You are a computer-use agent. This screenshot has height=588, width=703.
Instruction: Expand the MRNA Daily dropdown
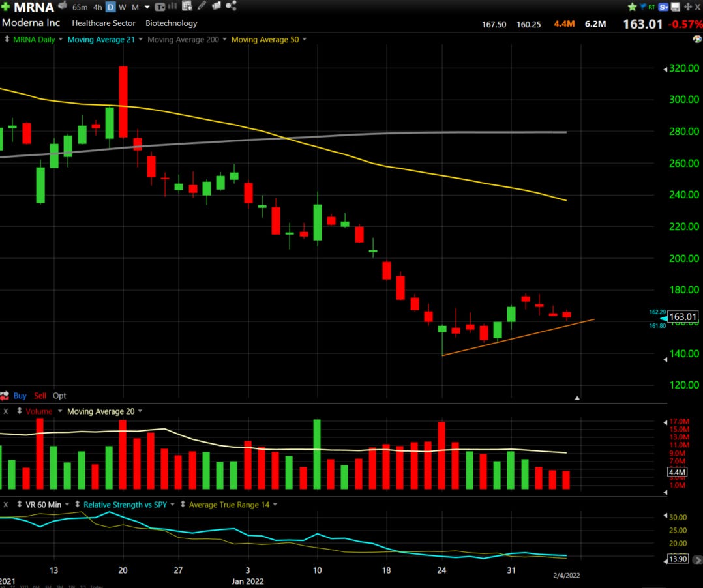61,39
